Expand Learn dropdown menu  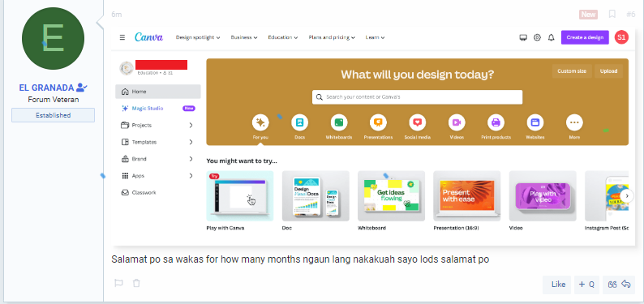tap(375, 37)
